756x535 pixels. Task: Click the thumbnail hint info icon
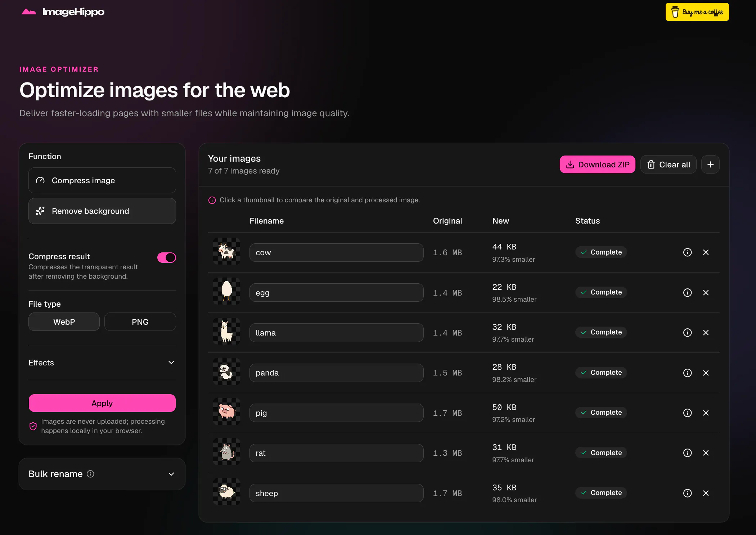[x=212, y=200]
